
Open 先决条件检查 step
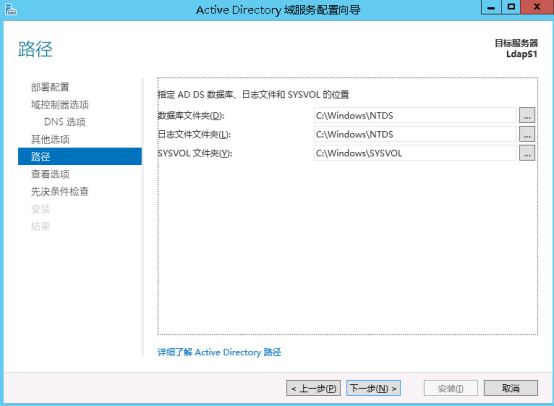[x=60, y=192]
